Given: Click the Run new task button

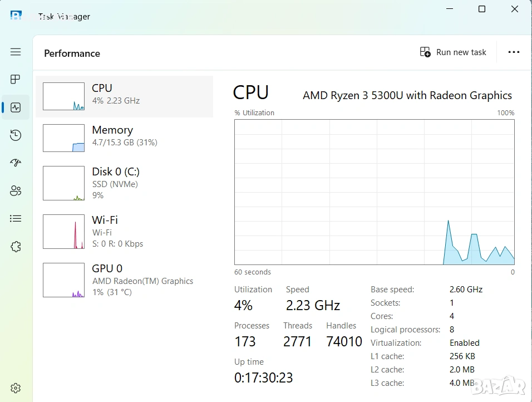Looking at the screenshot, I should coord(453,52).
